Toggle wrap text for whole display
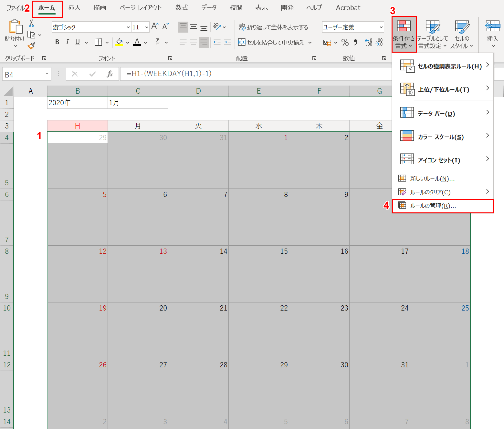The height and width of the screenshot is (429, 504). click(273, 27)
